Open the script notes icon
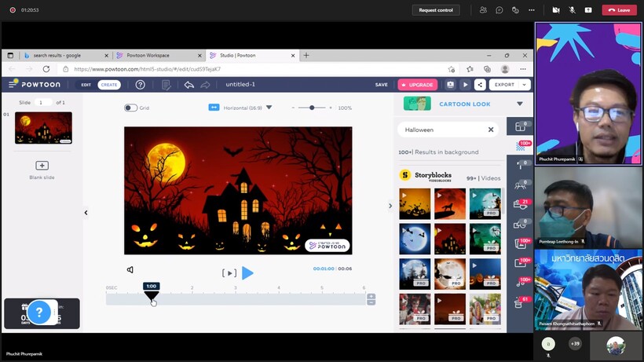644x362 pixels. pos(166,85)
